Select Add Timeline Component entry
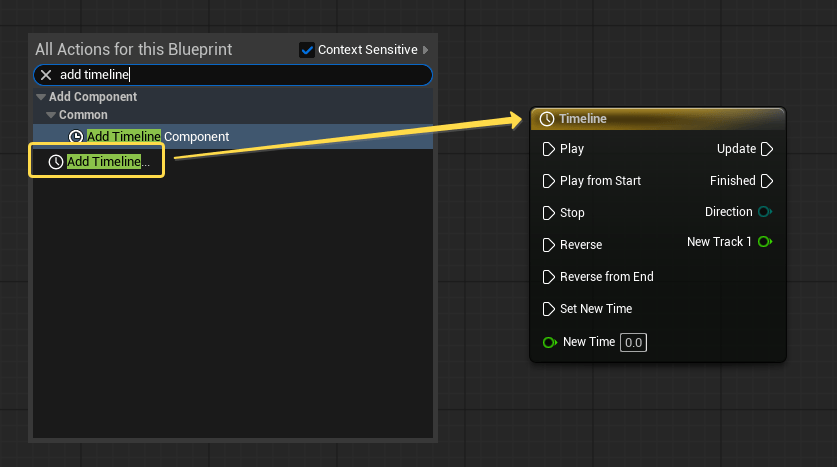This screenshot has width=837, height=467. click(158, 136)
